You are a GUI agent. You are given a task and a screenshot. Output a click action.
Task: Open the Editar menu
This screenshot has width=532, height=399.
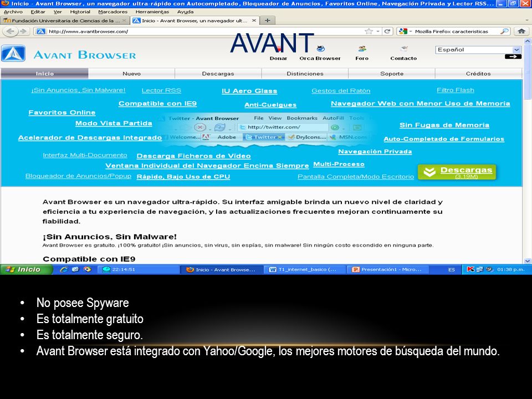[38, 12]
